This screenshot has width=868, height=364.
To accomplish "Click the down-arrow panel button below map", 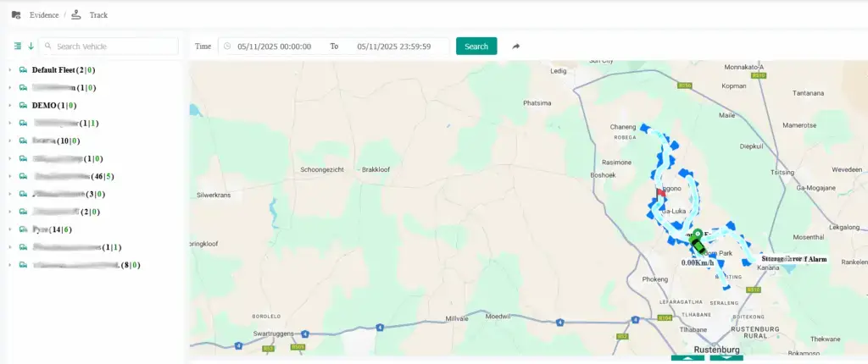I will point(726,358).
